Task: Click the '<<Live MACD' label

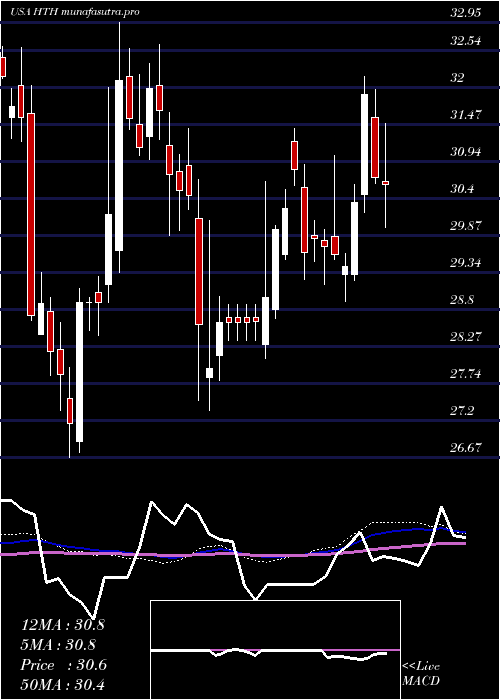Action: pyautogui.click(x=421, y=674)
